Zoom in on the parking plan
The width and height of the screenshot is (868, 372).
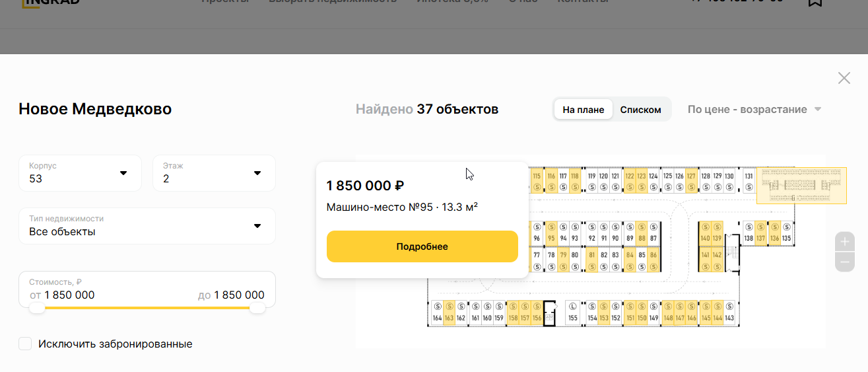point(845,242)
